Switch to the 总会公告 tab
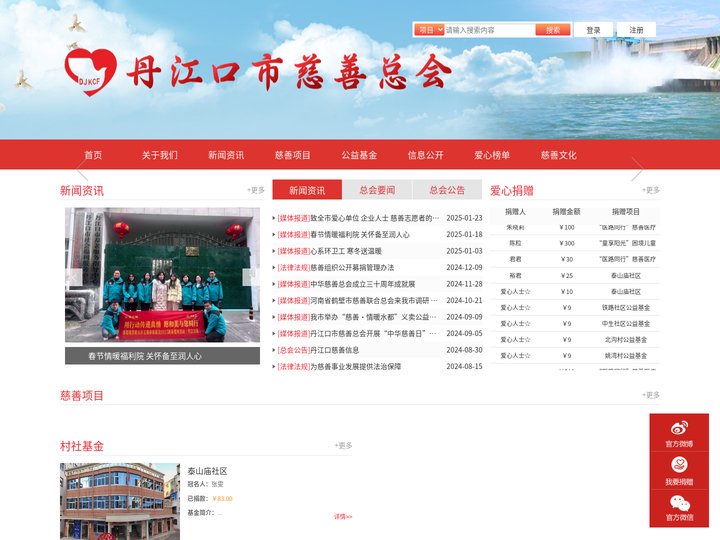The height and width of the screenshot is (540, 720). coord(447,190)
